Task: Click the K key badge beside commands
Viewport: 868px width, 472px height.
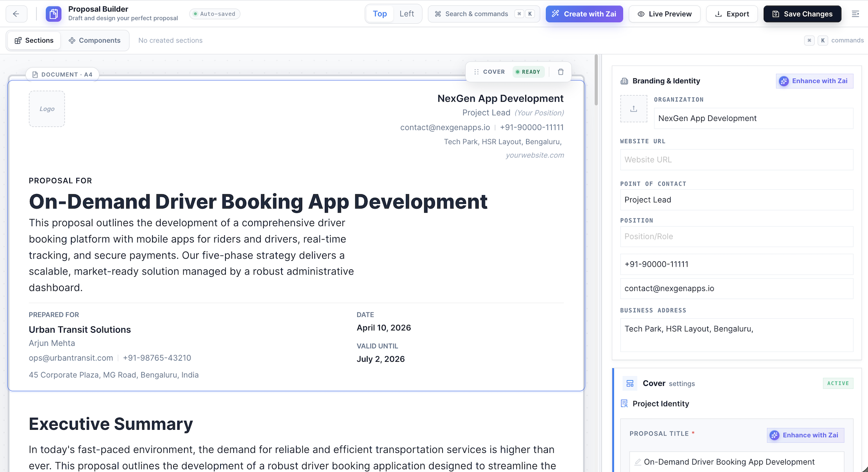Action: pos(823,40)
